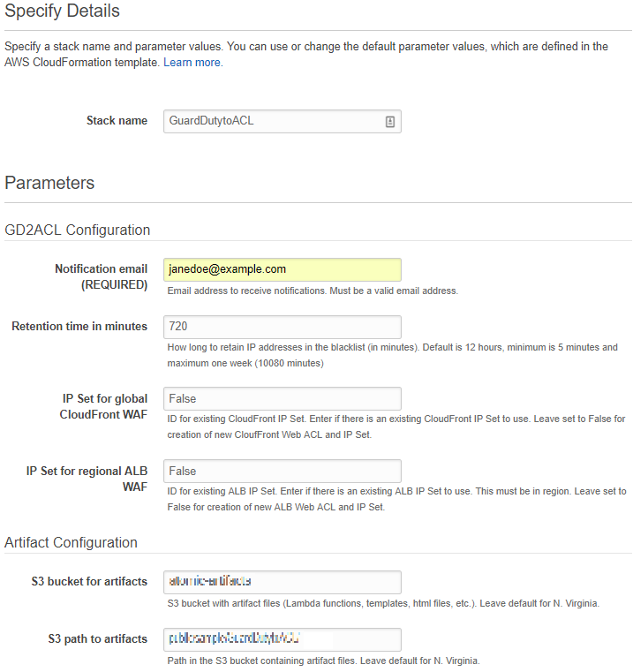This screenshot has height=672, width=633.
Task: Click the Stack name label
Action: pyautogui.click(x=117, y=121)
